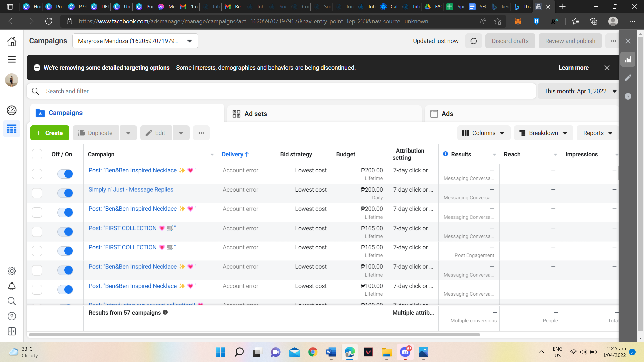644x362 pixels.
Task: Click the horizontal table scrollbar
Action: pyautogui.click(x=254, y=335)
